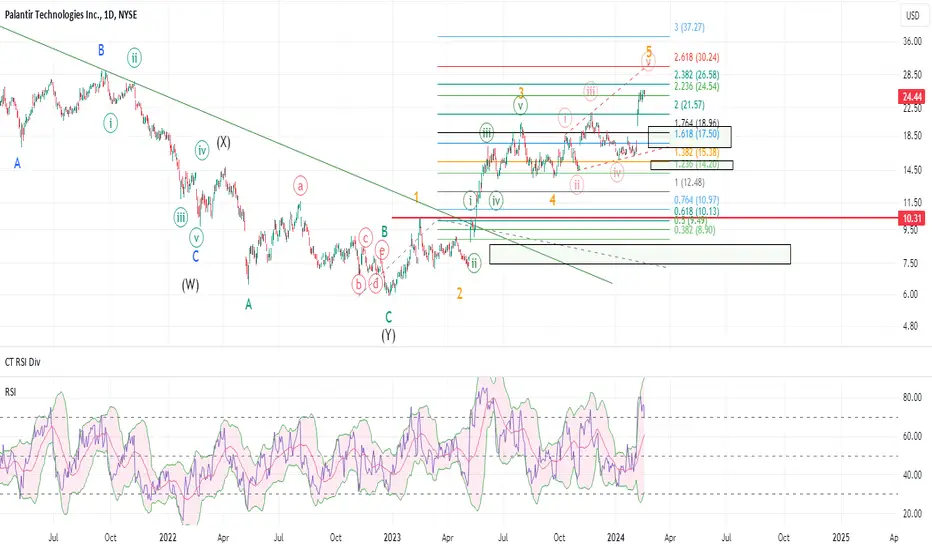The image size is (932, 550).
Task: Select the green A wave label
Action: [x=248, y=304]
